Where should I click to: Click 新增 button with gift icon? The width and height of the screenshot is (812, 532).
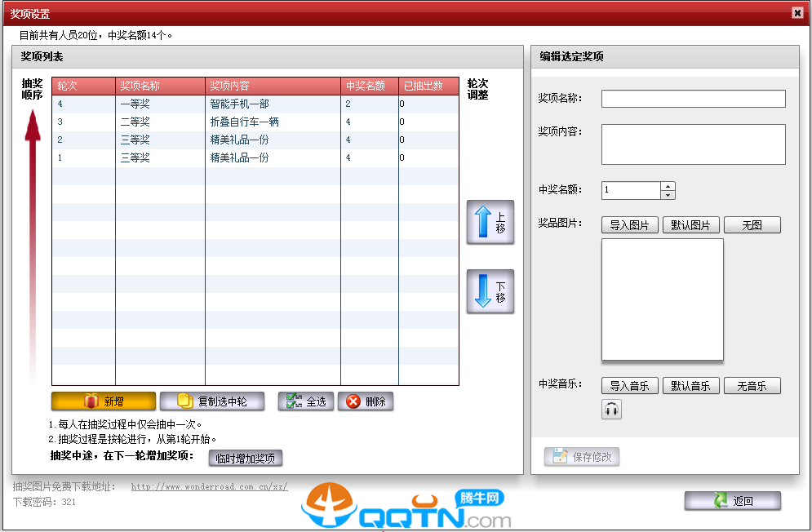pos(103,401)
